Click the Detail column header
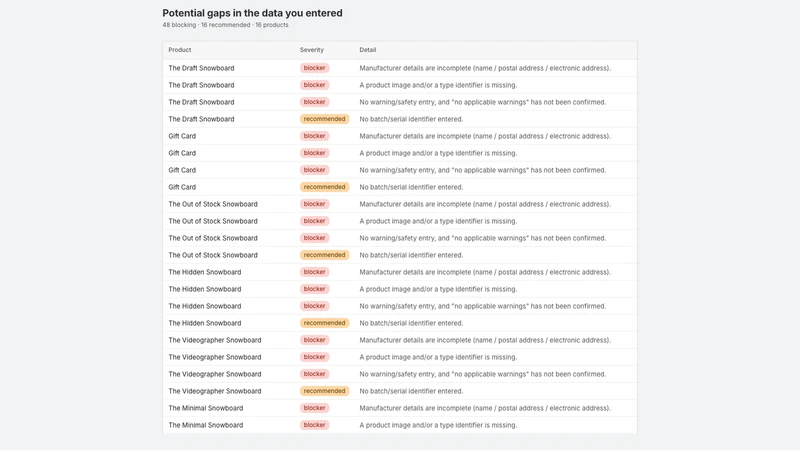The width and height of the screenshot is (800, 450). tap(367, 50)
